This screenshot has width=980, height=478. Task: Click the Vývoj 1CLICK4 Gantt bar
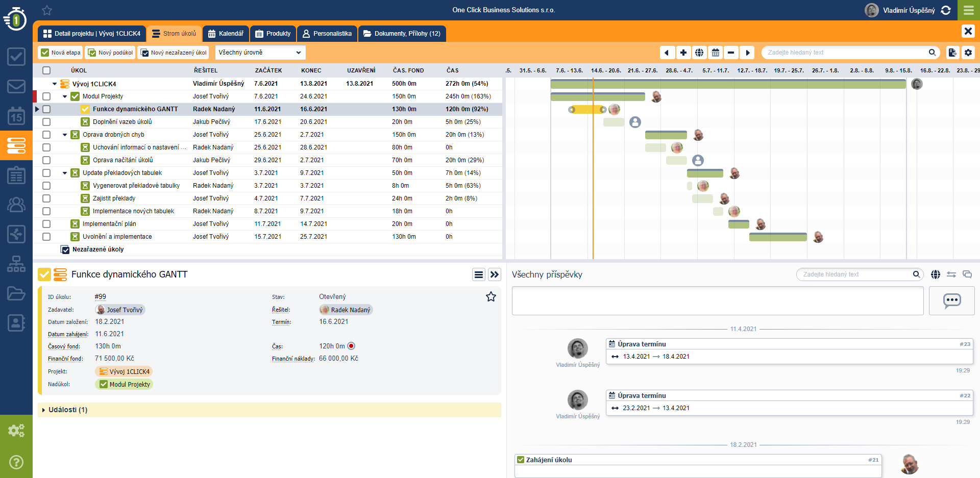tap(728, 84)
